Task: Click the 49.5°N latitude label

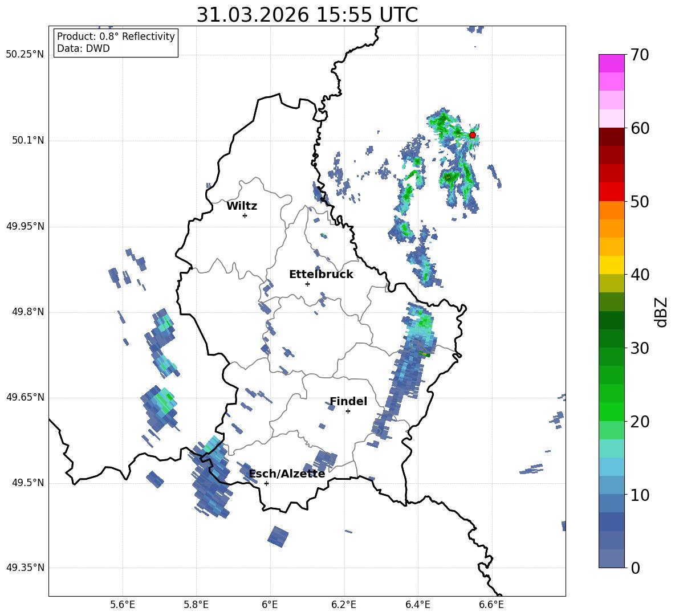Action: point(28,483)
